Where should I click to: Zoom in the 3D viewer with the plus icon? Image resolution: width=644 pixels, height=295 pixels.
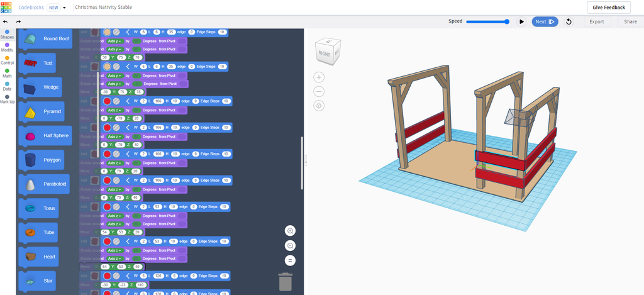coord(319,77)
